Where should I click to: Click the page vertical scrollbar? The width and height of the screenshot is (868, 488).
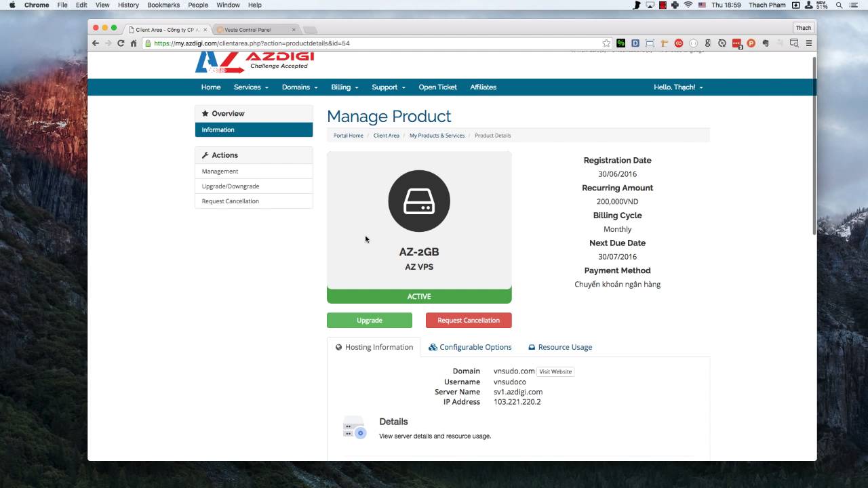pos(814,147)
